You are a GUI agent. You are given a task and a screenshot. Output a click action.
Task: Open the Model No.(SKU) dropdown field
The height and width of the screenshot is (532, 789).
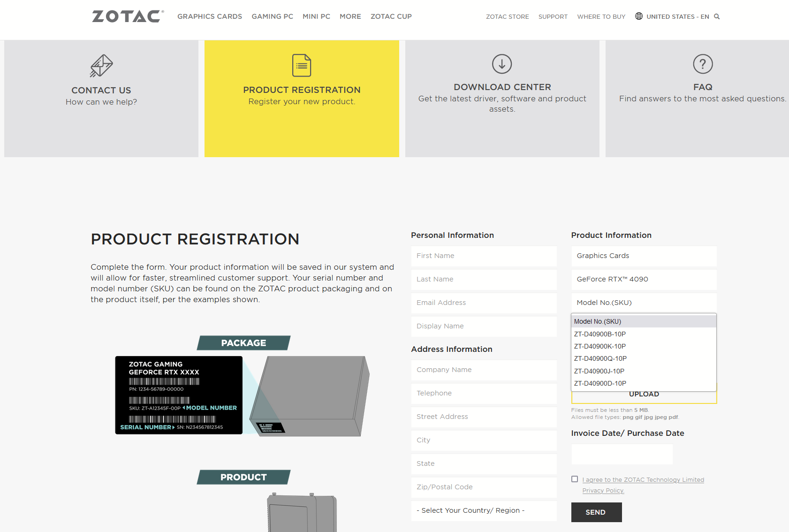point(644,303)
